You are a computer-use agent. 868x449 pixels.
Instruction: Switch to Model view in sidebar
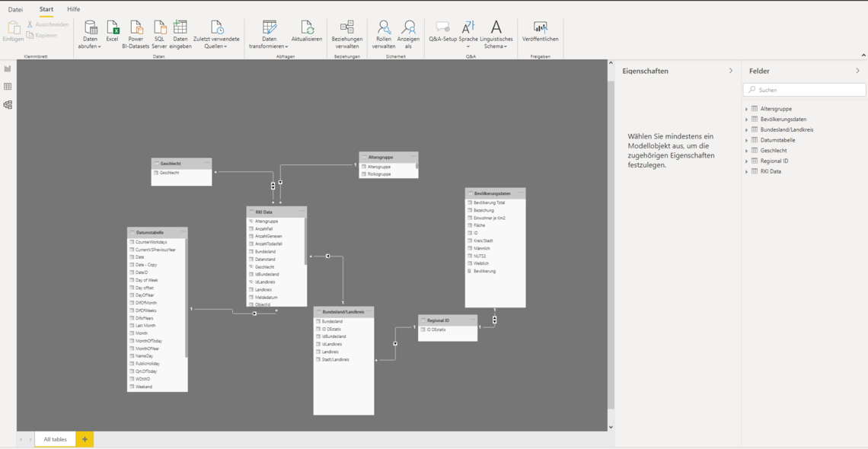click(x=8, y=104)
